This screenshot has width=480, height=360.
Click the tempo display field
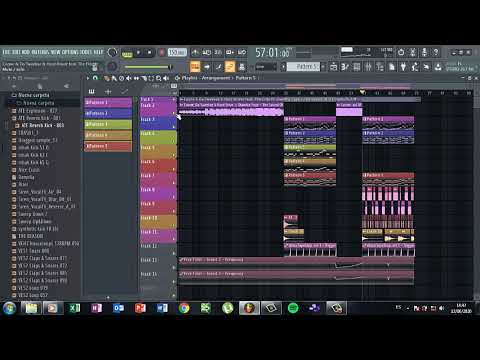pos(177,52)
